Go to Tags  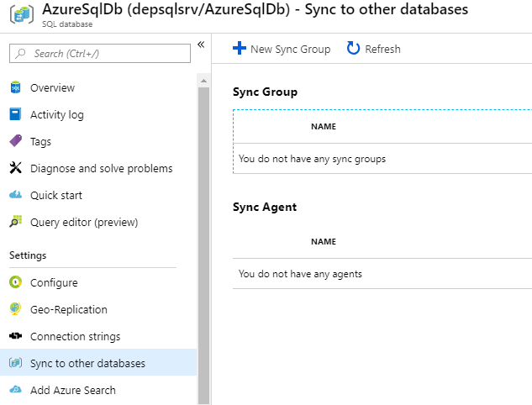pos(40,141)
